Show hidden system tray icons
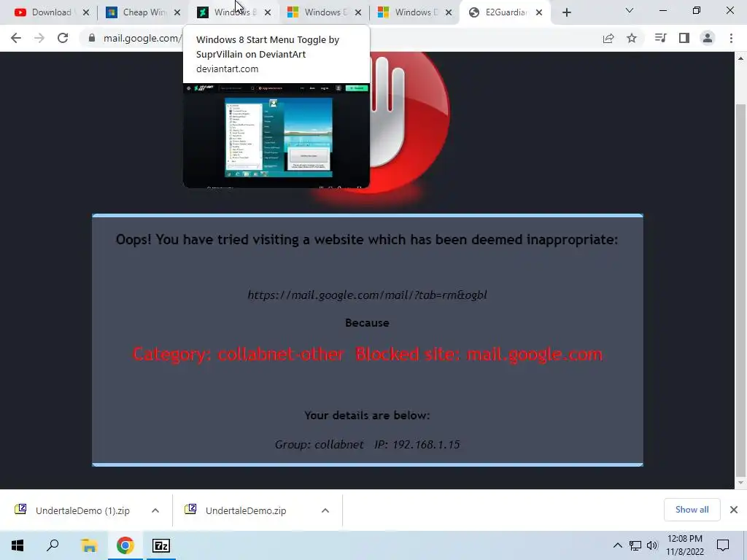747x560 pixels. tap(617, 545)
